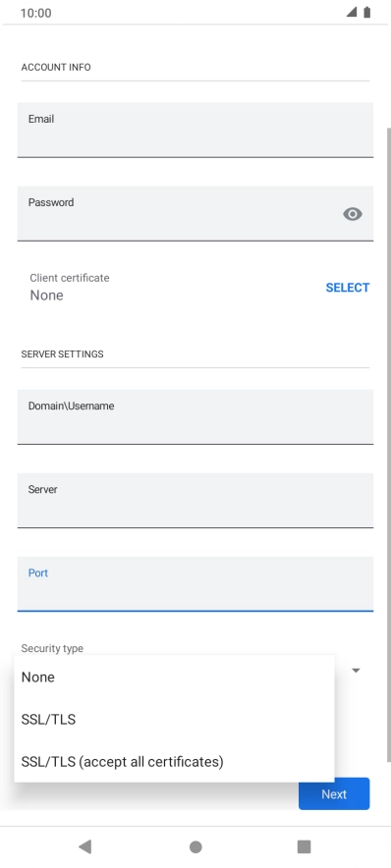Tap the Port input field
The image size is (391, 868).
pos(195,584)
